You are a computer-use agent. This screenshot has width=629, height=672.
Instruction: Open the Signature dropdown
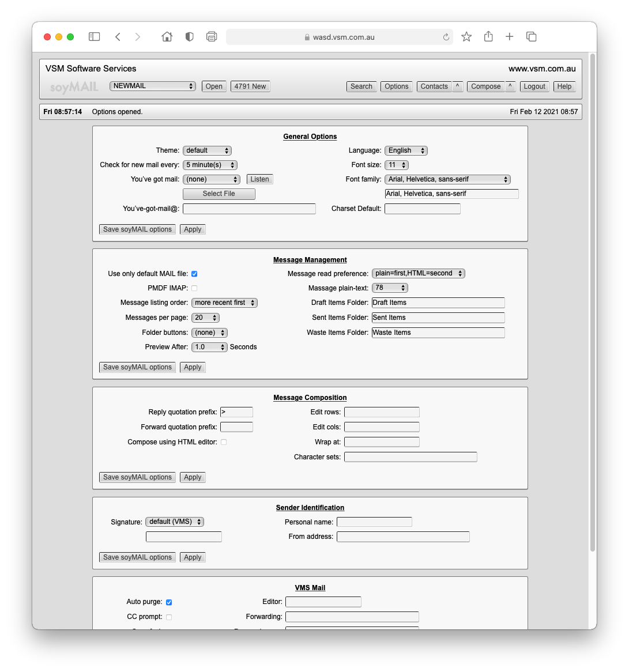pos(175,522)
